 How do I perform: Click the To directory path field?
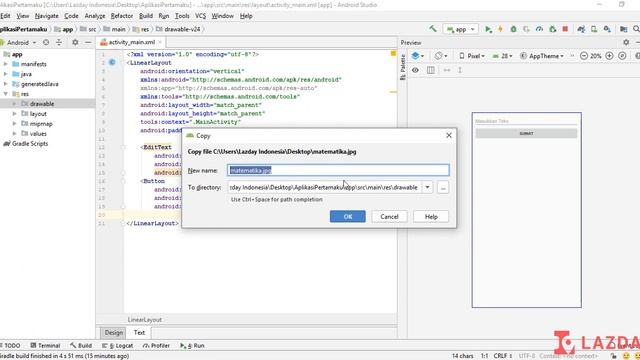tap(325, 187)
